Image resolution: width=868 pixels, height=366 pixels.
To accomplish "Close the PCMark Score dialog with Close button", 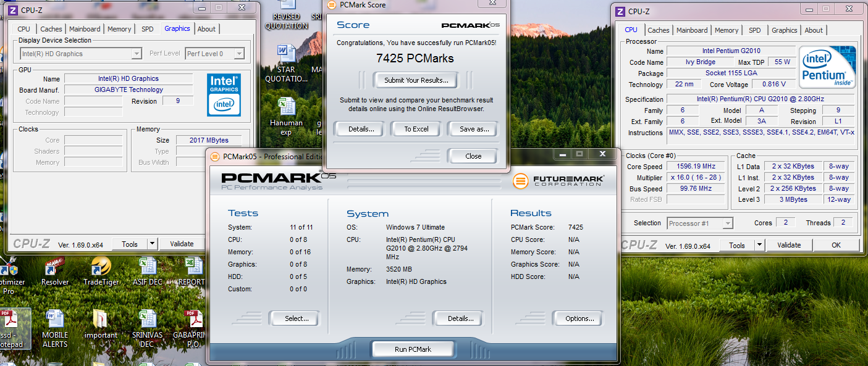I will [473, 156].
